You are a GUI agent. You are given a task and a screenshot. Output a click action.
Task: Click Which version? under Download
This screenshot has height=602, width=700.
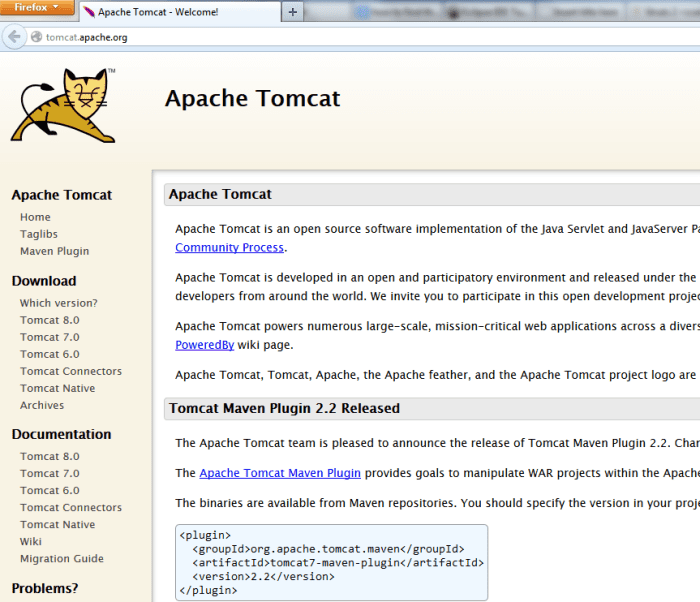58,303
